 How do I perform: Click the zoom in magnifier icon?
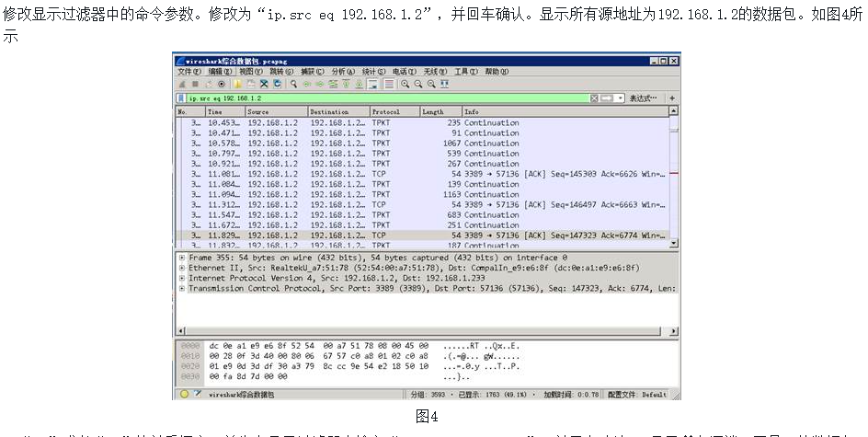click(405, 85)
